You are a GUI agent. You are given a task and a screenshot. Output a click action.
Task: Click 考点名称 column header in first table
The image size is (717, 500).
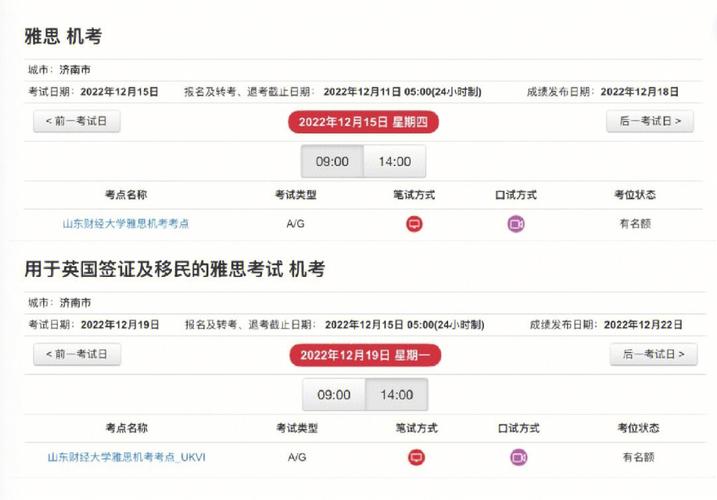pyautogui.click(x=126, y=195)
